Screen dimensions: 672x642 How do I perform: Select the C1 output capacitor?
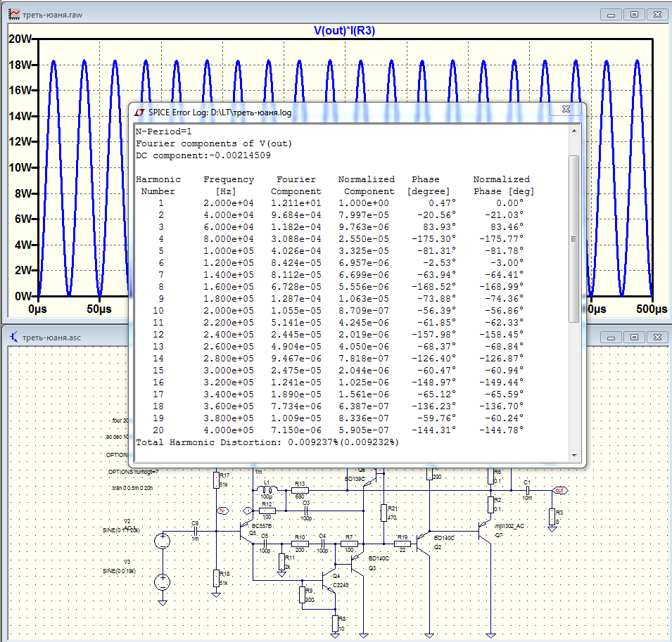[527, 490]
